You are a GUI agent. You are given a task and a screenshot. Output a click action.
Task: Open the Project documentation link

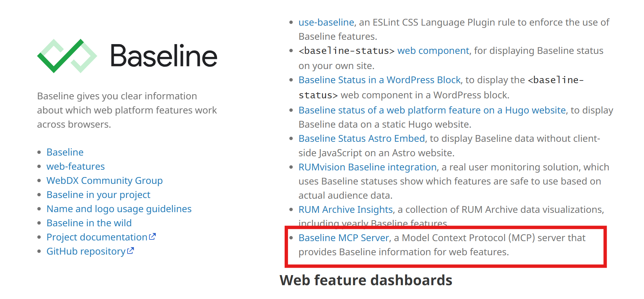tap(97, 237)
